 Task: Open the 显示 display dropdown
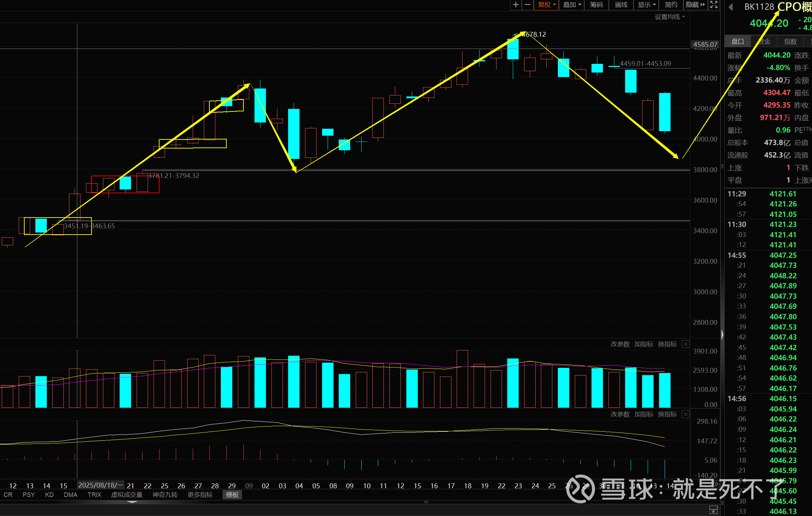[647, 5]
